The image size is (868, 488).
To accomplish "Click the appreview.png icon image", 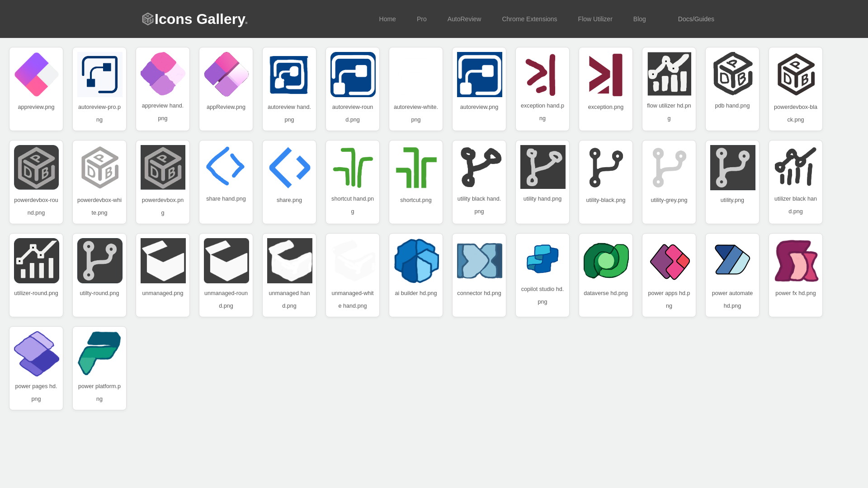I will point(36,75).
